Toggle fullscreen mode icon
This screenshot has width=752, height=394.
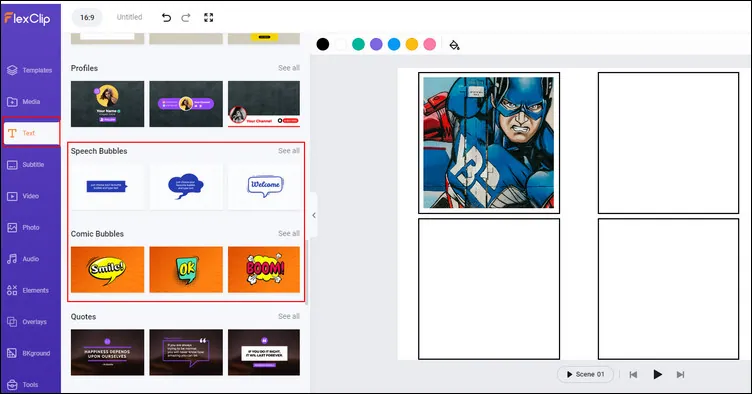tap(209, 18)
